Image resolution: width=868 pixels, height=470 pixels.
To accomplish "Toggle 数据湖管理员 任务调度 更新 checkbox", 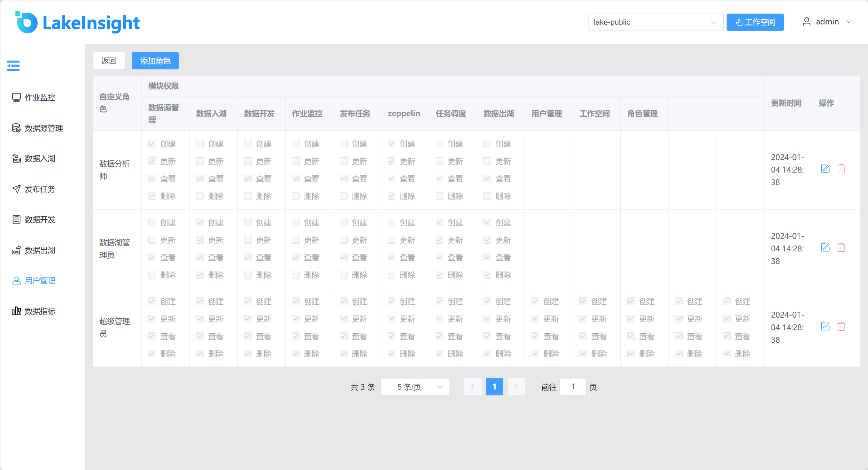I will point(440,240).
